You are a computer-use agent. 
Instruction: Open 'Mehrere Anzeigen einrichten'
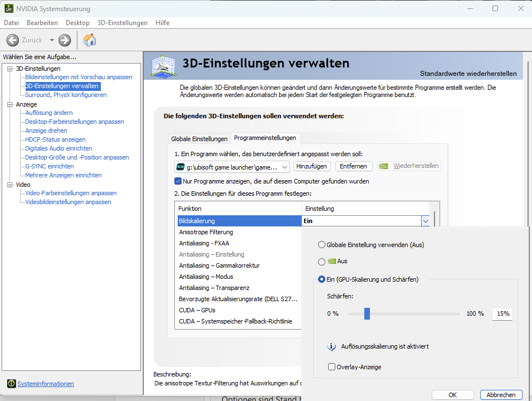click(63, 175)
